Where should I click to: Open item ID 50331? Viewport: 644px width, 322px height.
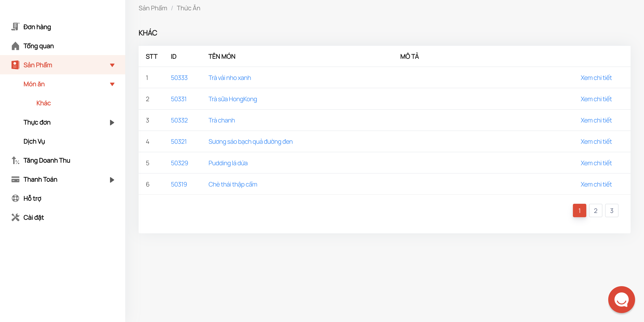click(x=178, y=99)
